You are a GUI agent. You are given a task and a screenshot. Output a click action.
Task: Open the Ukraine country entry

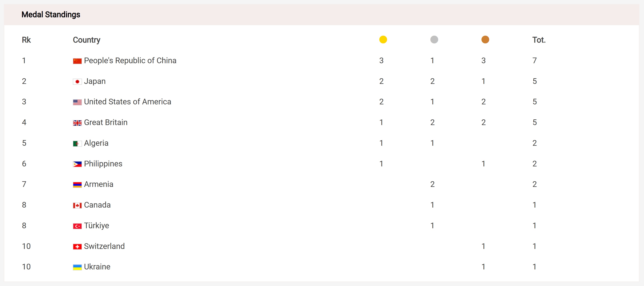click(x=97, y=267)
